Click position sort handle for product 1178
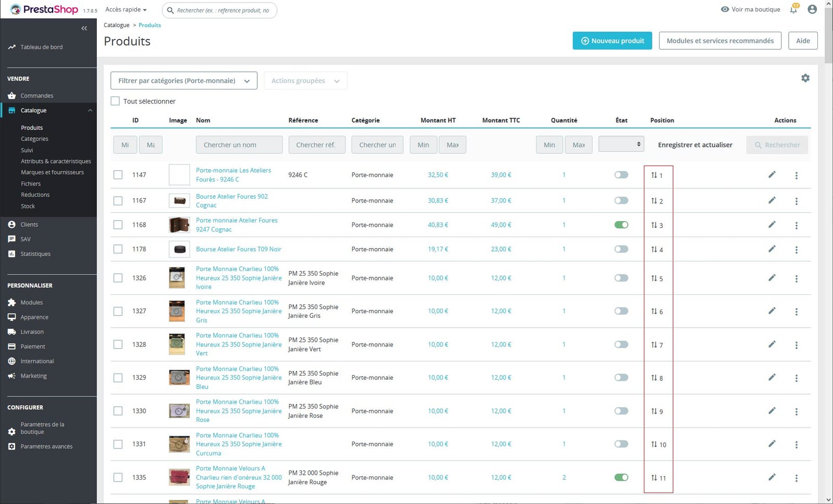 point(654,250)
